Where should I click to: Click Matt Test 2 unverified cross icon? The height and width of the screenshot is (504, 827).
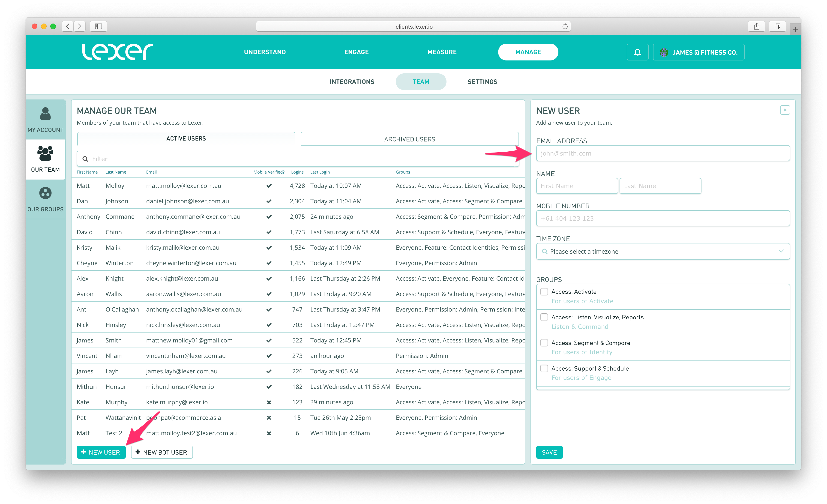click(x=269, y=433)
